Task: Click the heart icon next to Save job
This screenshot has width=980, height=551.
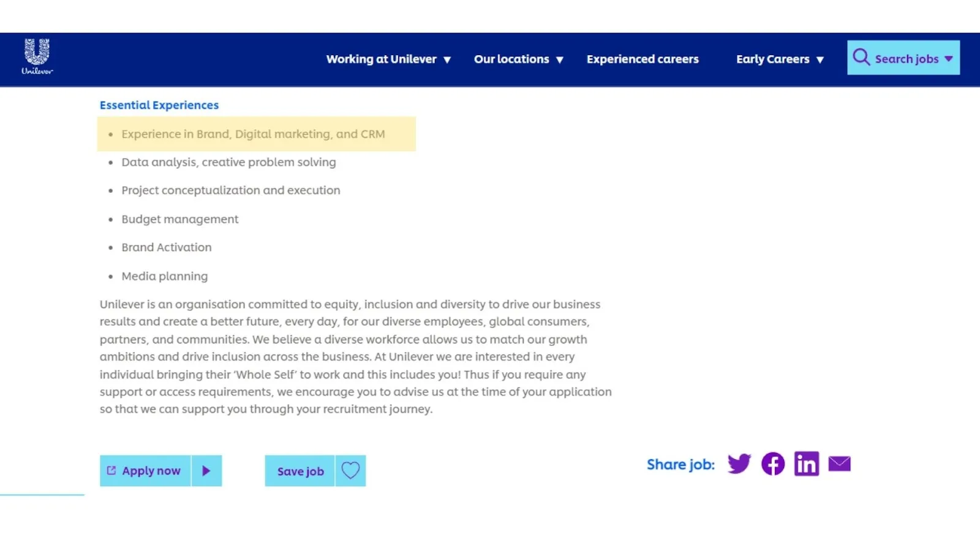Action: (x=350, y=470)
